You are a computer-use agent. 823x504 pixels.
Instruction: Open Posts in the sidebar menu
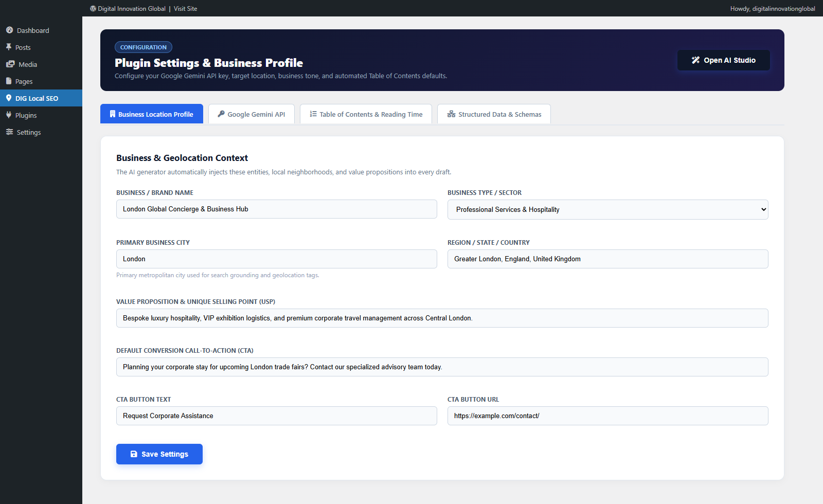tap(41, 47)
